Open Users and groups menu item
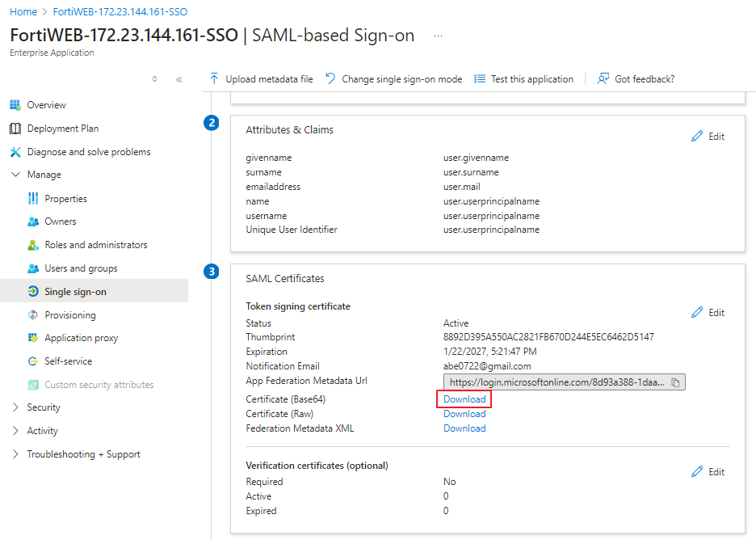 coord(81,268)
